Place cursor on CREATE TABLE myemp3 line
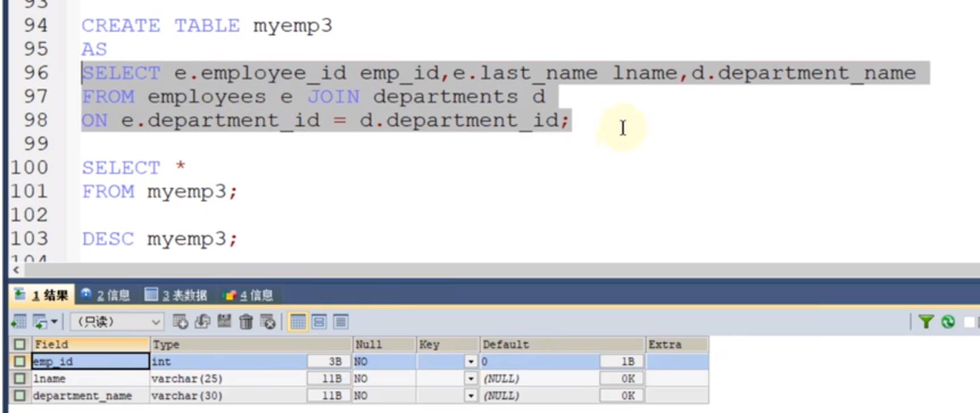 coord(206,26)
